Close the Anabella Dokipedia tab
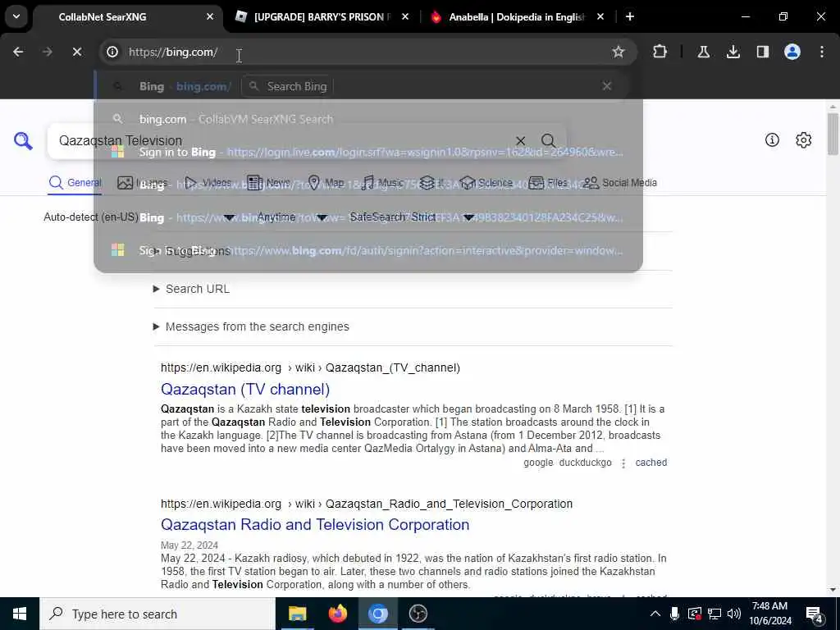The width and height of the screenshot is (840, 630). pos(600,16)
